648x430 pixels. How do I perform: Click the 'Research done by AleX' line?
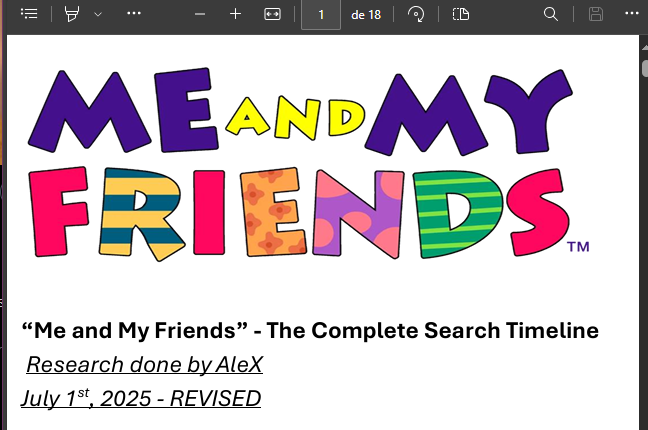coord(144,365)
